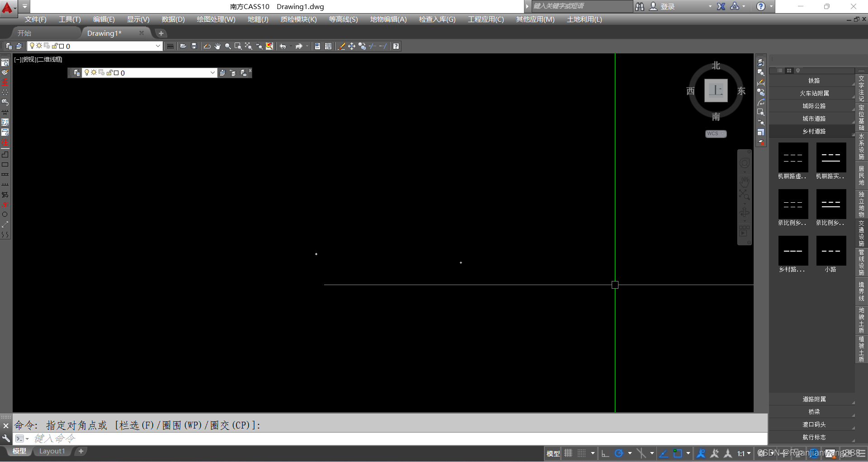Select the 小路 symbol thumbnail
The image size is (868, 462).
(831, 251)
